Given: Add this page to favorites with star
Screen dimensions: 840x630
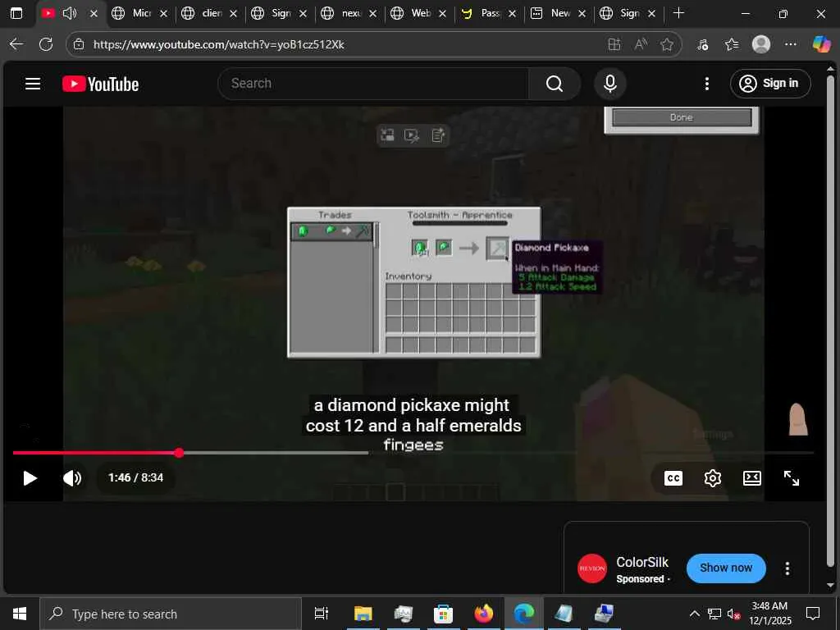Looking at the screenshot, I should coord(666,44).
